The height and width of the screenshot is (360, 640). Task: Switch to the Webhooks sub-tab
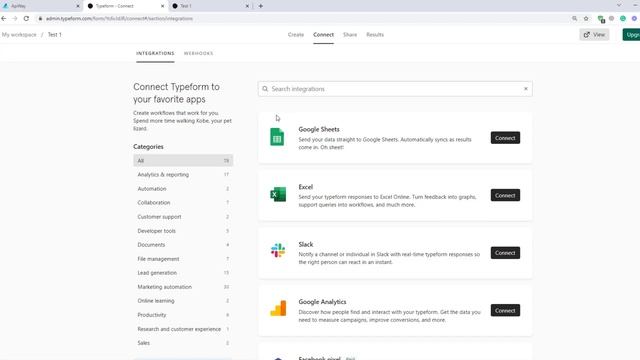pyautogui.click(x=198, y=53)
